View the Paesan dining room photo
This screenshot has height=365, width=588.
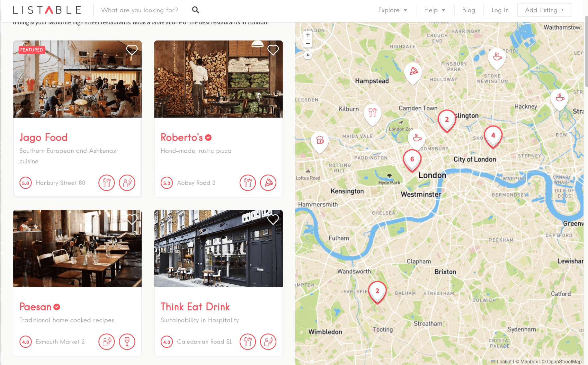77,248
